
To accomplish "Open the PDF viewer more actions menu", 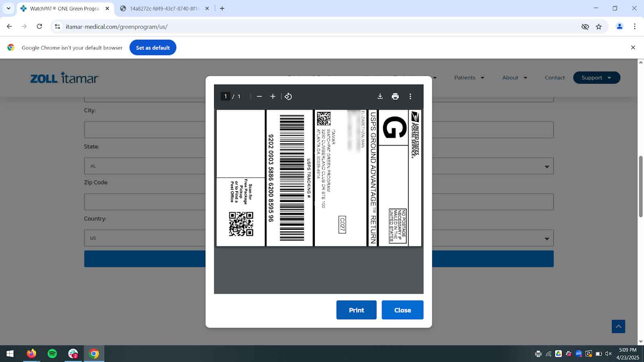I will click(x=410, y=97).
